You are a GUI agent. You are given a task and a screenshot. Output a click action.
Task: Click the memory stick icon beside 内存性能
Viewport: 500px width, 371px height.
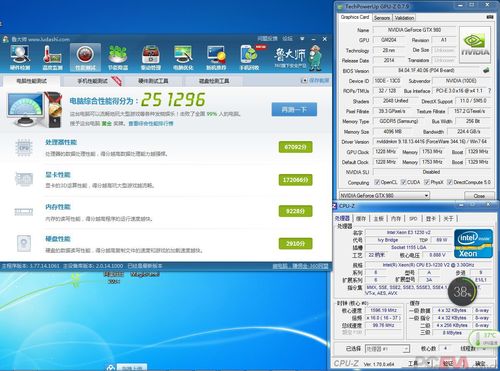pos(24,211)
